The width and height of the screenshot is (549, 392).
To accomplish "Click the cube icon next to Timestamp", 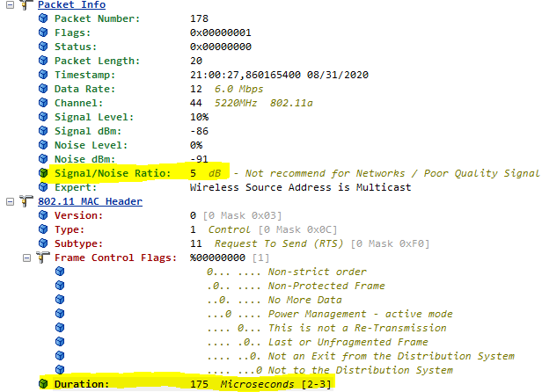I will pyautogui.click(x=43, y=75).
